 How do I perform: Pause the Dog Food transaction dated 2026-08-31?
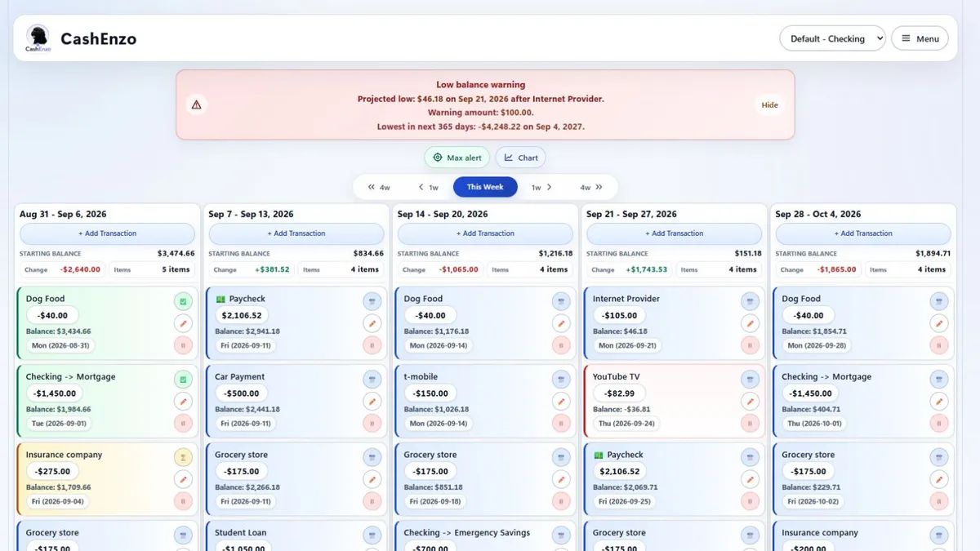pyautogui.click(x=183, y=345)
